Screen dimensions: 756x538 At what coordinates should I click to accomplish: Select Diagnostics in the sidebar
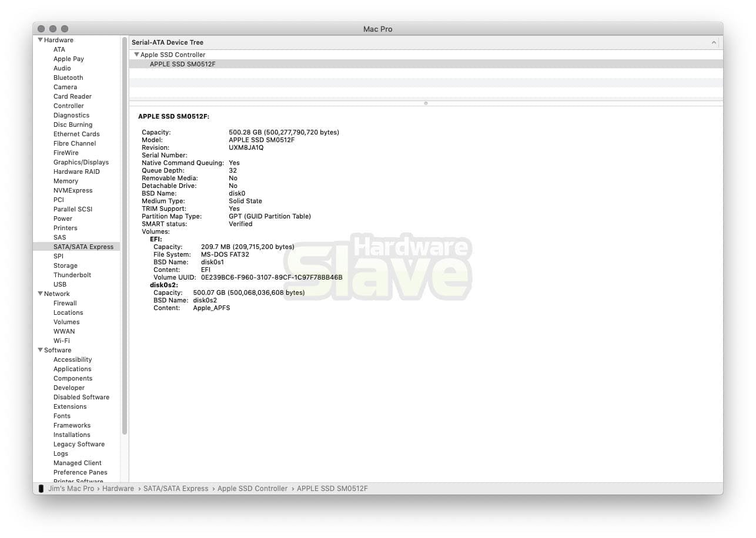(72, 115)
